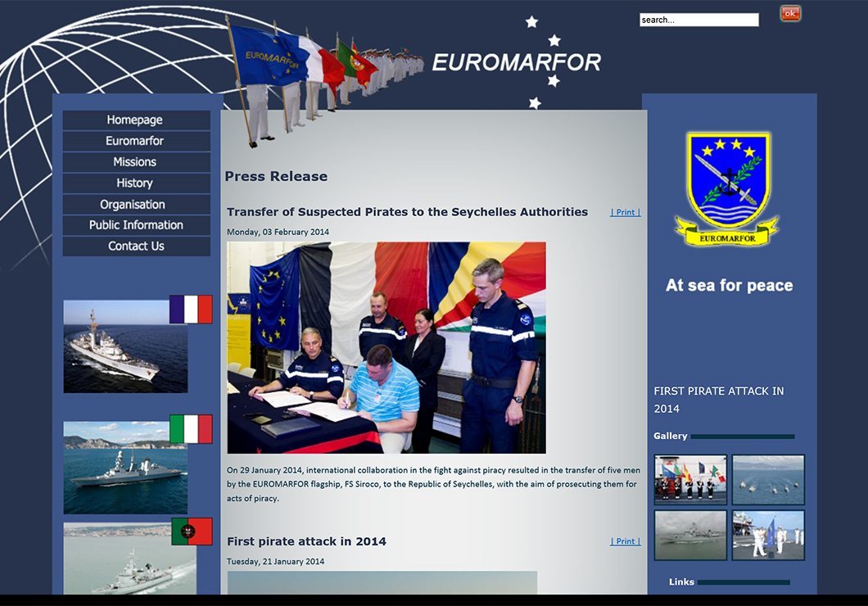Open gallery thumbnail of sailors with blue flag
Screen dimensions: 868x606
768,535
